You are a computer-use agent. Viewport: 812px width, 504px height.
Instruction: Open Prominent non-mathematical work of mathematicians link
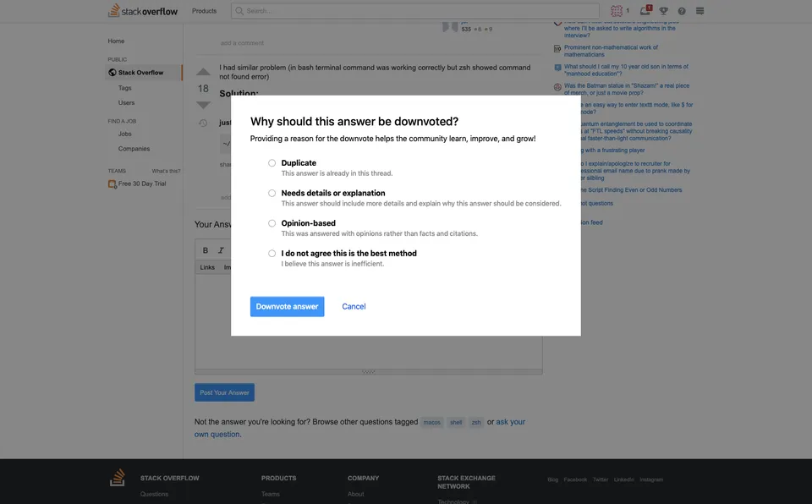pyautogui.click(x=611, y=51)
